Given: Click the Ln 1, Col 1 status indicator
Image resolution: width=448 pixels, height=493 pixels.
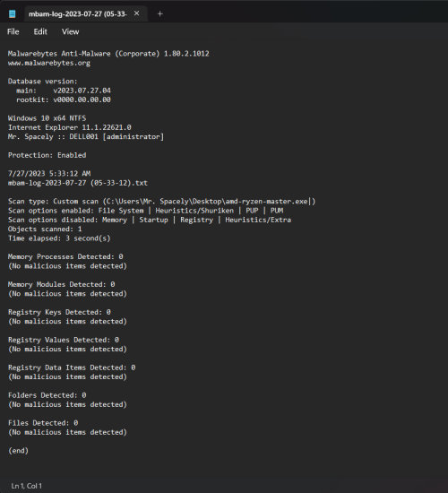Looking at the screenshot, I should [x=26, y=486].
